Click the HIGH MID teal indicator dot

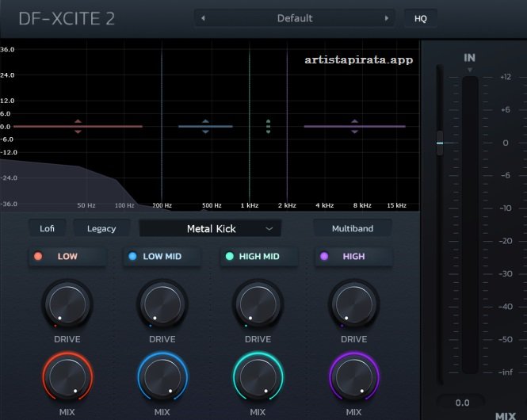(230, 257)
